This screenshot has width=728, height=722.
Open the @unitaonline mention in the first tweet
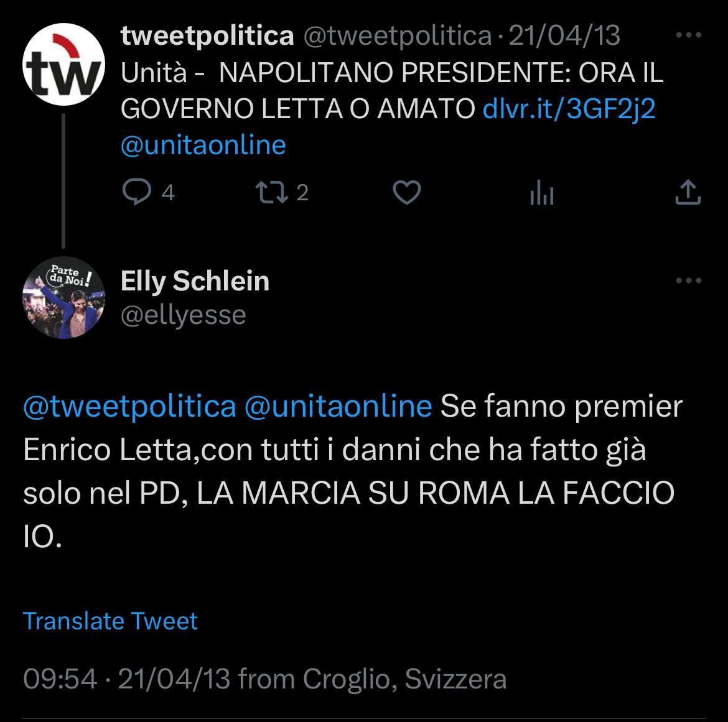click(x=203, y=145)
